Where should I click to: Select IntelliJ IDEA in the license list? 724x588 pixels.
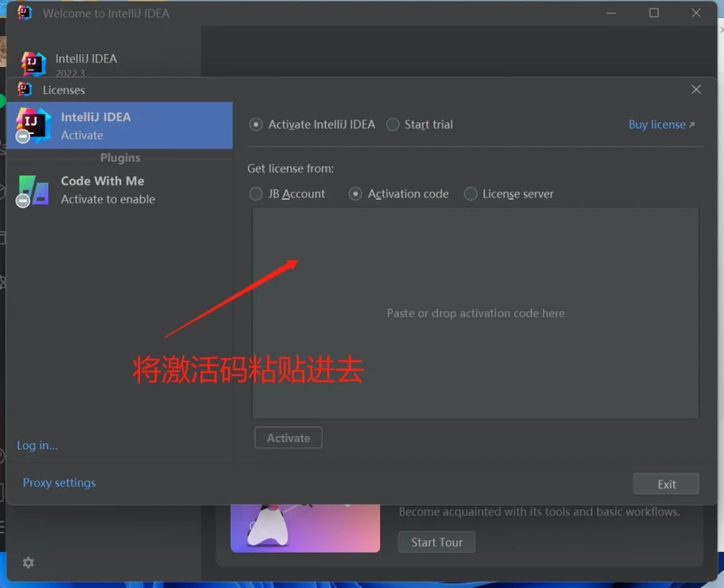(119, 126)
